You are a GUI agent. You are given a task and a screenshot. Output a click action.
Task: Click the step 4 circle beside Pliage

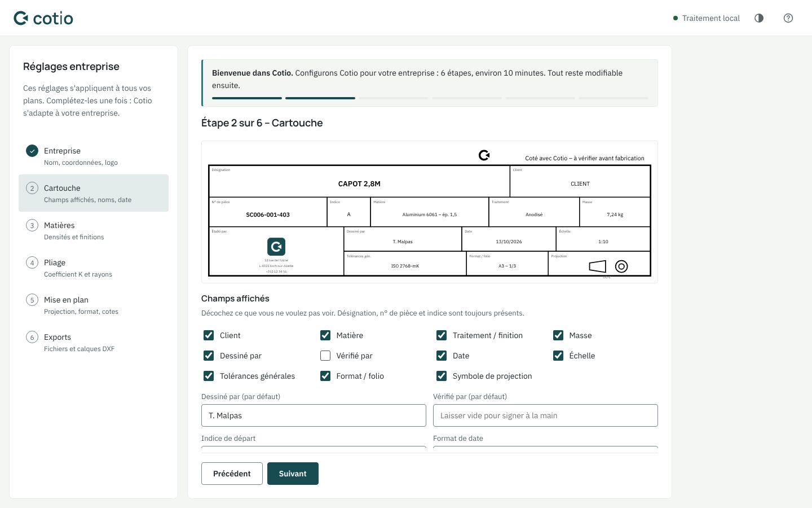pos(32,262)
